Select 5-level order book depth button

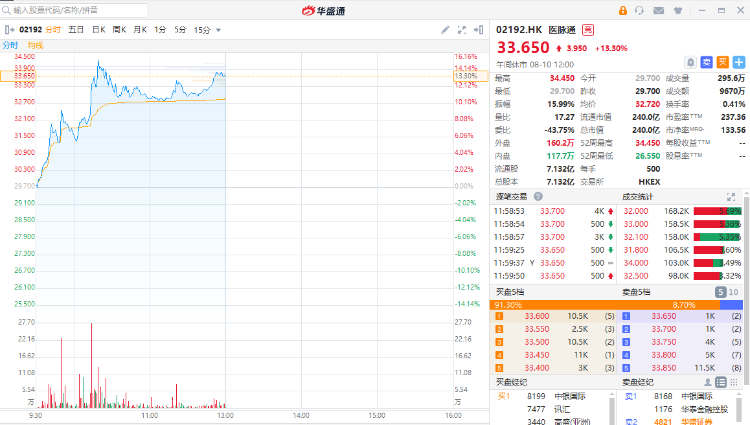point(720,292)
